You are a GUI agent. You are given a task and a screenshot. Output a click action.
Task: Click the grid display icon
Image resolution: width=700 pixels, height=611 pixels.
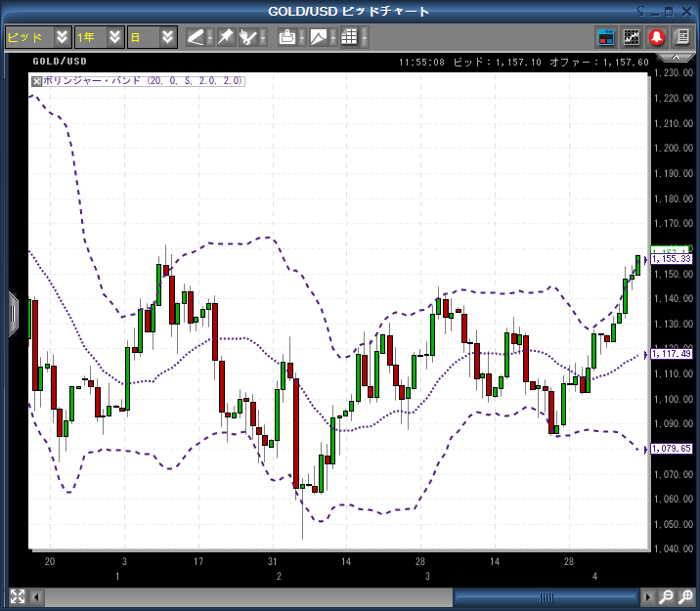click(x=349, y=37)
